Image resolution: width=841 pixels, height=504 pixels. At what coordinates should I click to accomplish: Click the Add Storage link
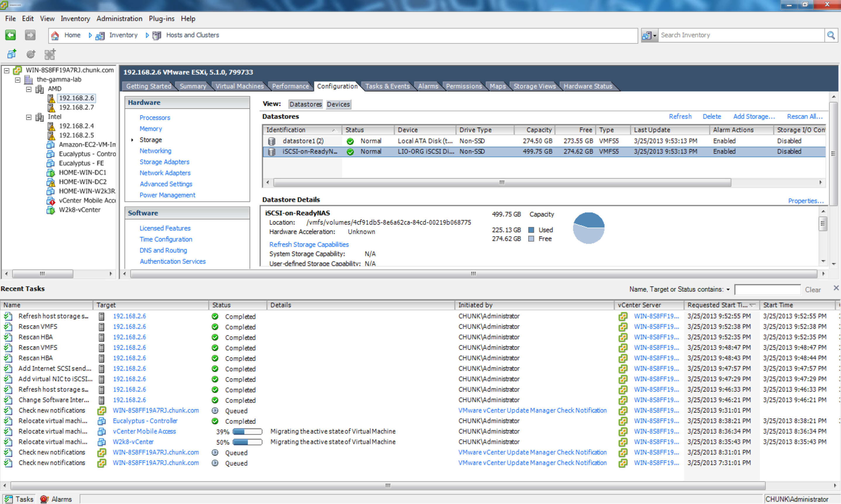(754, 116)
